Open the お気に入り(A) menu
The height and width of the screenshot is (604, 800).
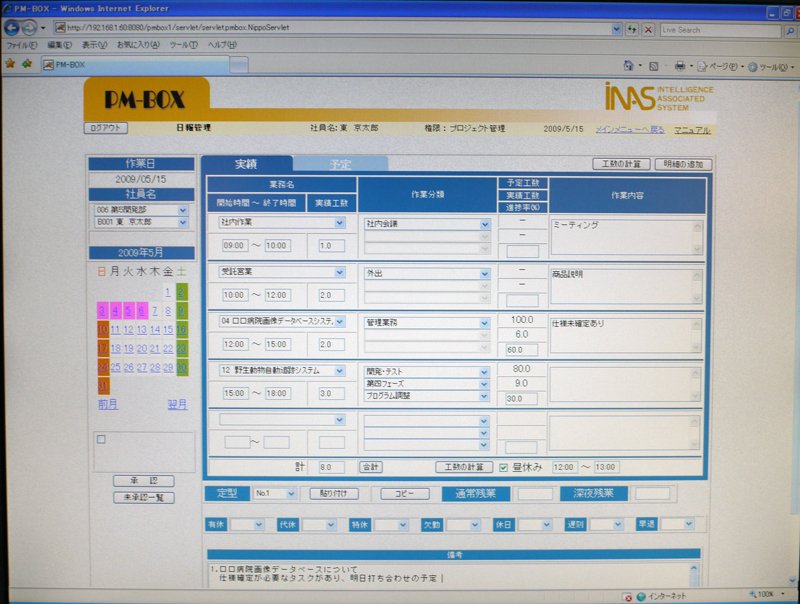[138, 45]
